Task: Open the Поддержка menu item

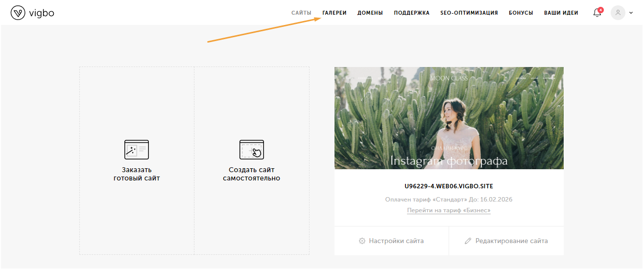Action: click(x=412, y=13)
